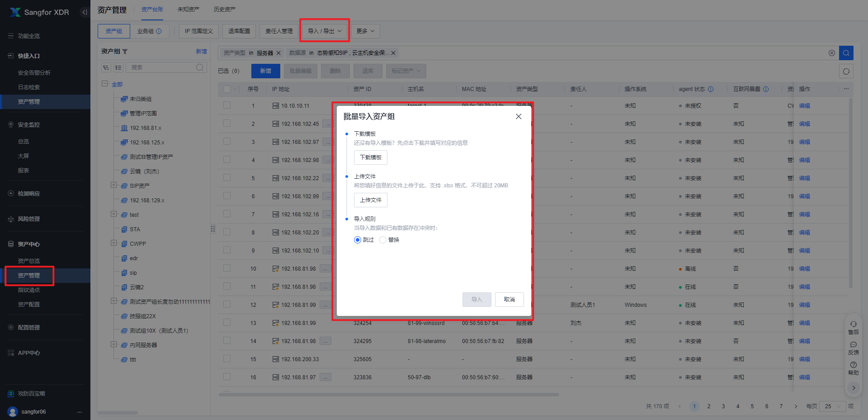The height and width of the screenshot is (420, 868).
Task: Open the 帮助 help icon
Action: point(853,368)
